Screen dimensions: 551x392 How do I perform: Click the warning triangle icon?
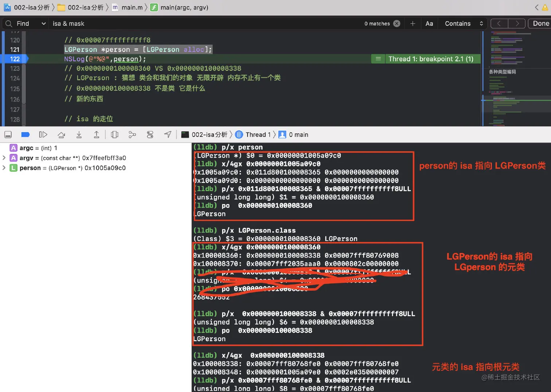(545, 7)
